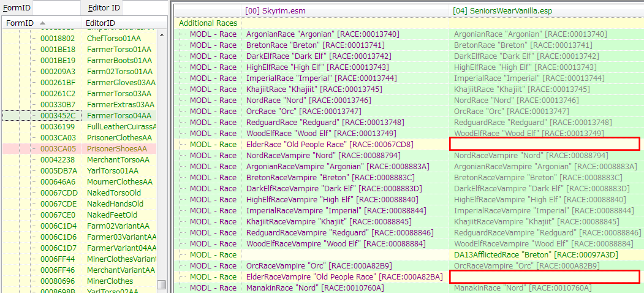Click FormID 00067CDD cell
Image resolution: width=644 pixels, height=293 pixels.
(x=58, y=193)
